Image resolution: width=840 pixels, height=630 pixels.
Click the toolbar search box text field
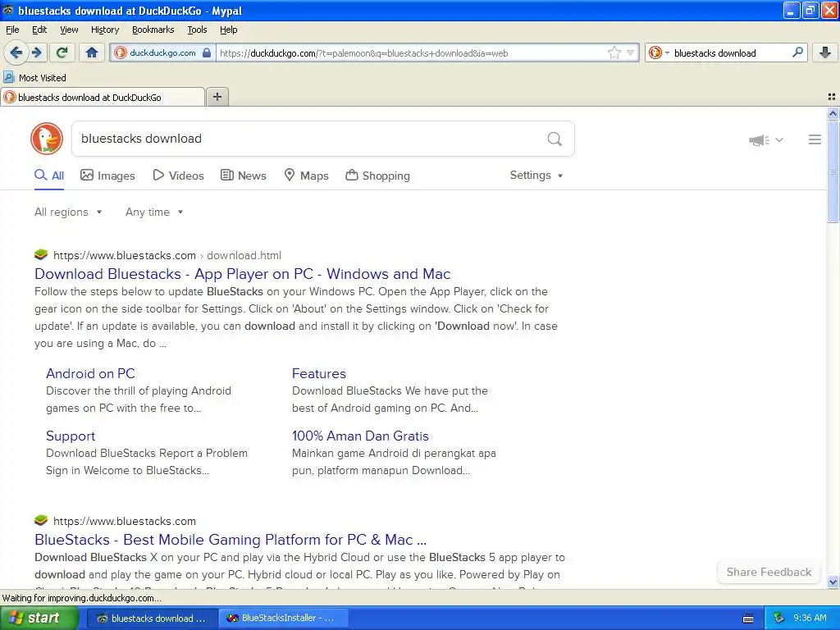(x=729, y=52)
